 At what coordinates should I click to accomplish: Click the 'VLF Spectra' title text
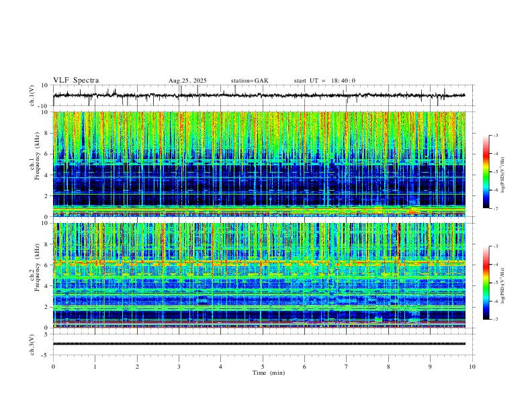pyautogui.click(x=76, y=81)
